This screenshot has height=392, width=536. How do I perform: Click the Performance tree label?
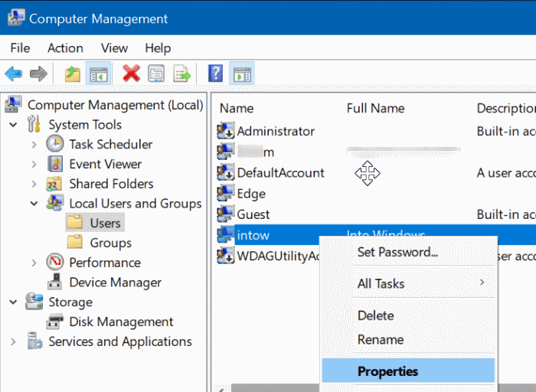coord(105,263)
